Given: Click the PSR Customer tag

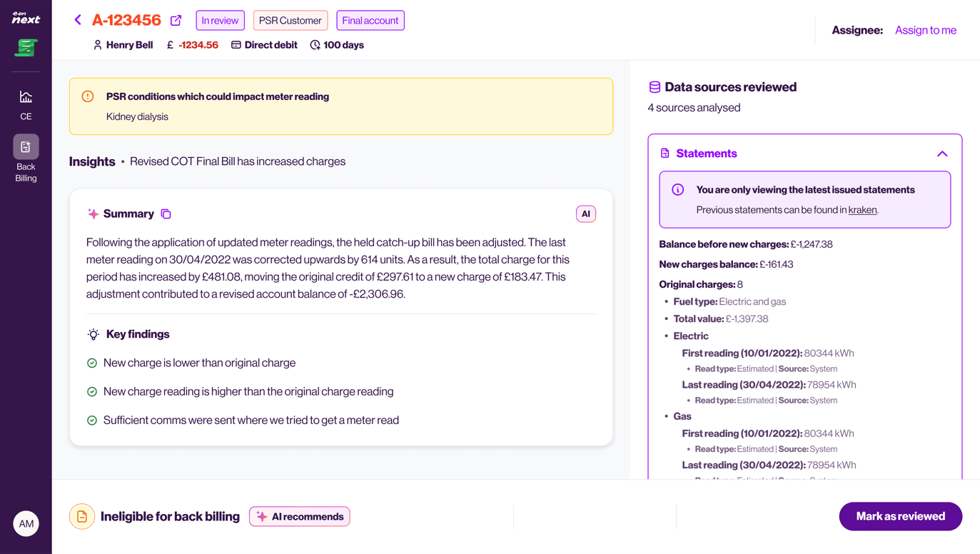Looking at the screenshot, I should (x=291, y=20).
